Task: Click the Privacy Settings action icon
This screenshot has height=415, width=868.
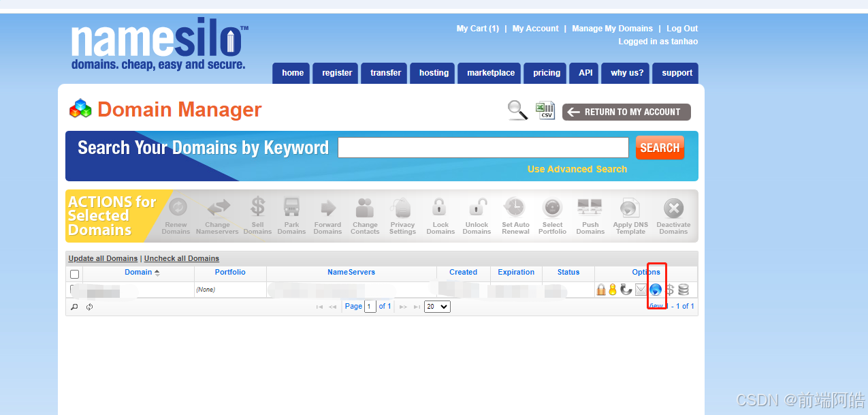Action: pos(402,207)
